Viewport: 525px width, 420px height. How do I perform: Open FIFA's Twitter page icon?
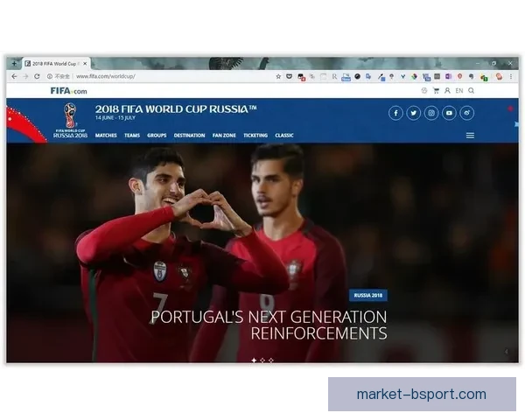pyautogui.click(x=414, y=113)
